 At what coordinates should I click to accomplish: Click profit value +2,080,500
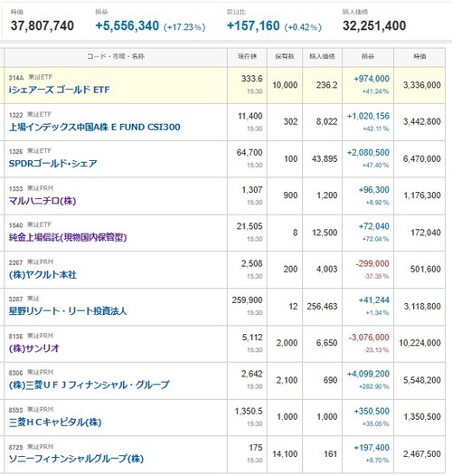pos(368,153)
